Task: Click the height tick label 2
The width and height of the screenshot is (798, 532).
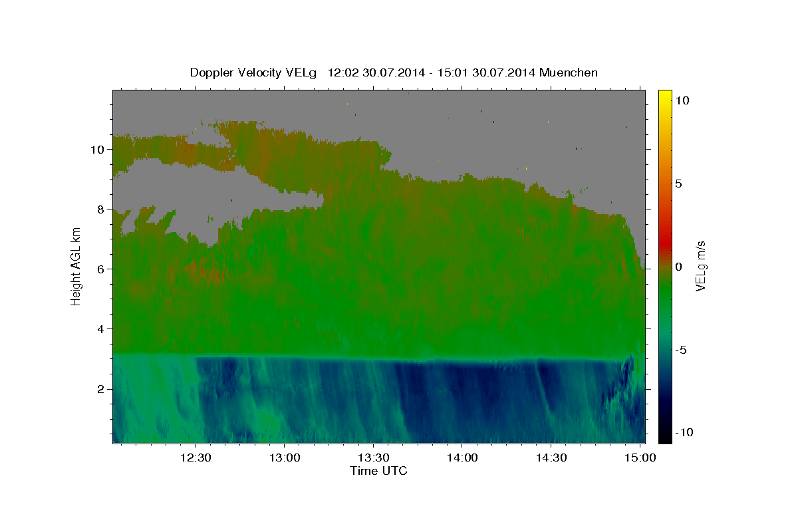Action: 102,389
